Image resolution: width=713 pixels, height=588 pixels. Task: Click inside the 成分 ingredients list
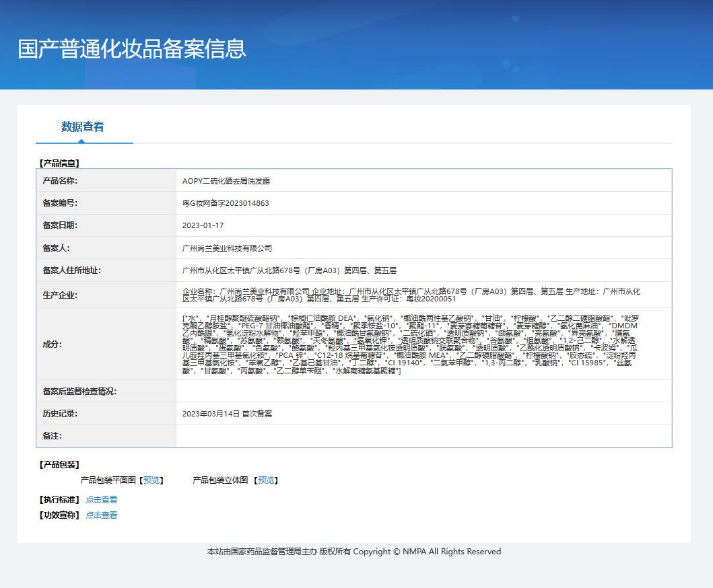(x=409, y=344)
